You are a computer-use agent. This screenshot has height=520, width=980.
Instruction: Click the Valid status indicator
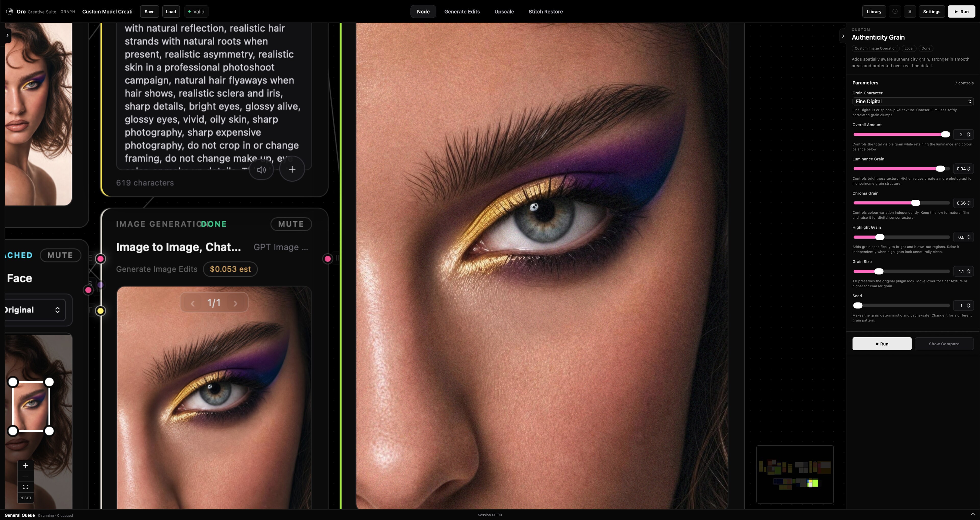(196, 11)
